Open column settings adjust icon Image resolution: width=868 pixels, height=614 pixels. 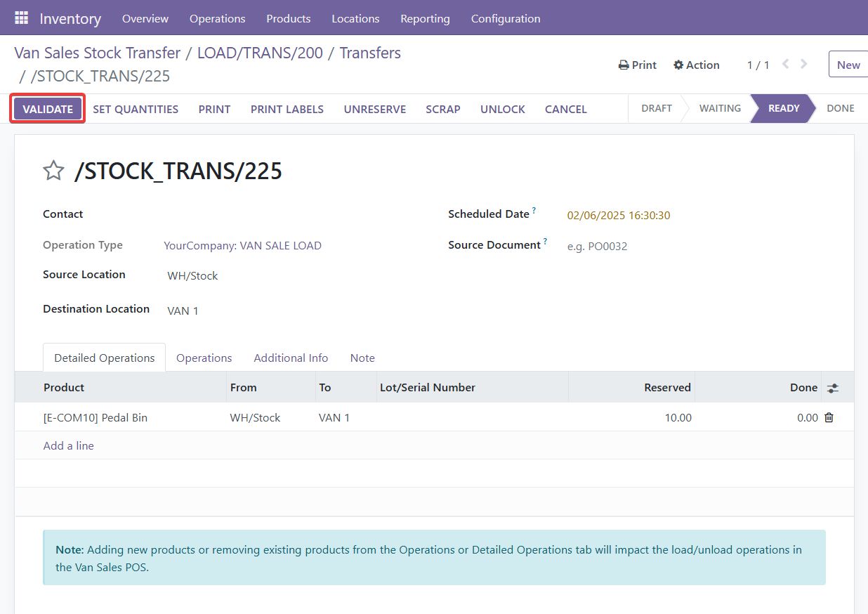(833, 388)
